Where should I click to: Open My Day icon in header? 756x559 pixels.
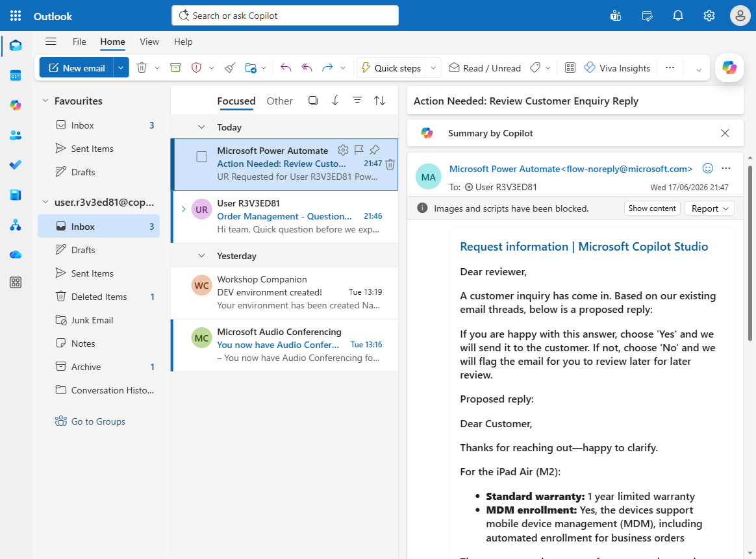(647, 16)
